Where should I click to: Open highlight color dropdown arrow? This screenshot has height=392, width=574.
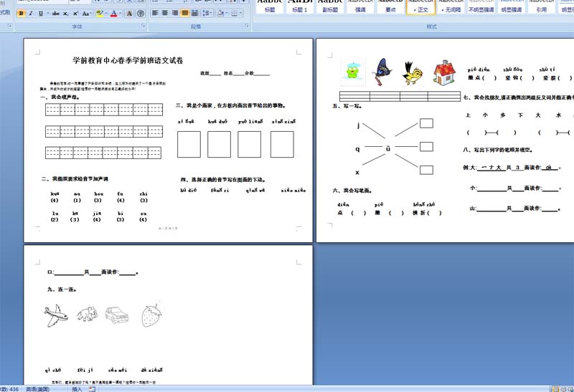[105, 14]
